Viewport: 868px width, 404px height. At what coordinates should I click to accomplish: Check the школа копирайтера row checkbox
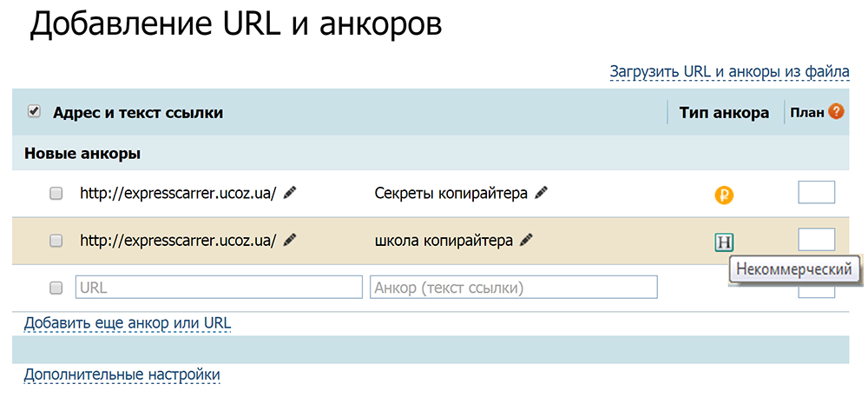pyautogui.click(x=56, y=241)
